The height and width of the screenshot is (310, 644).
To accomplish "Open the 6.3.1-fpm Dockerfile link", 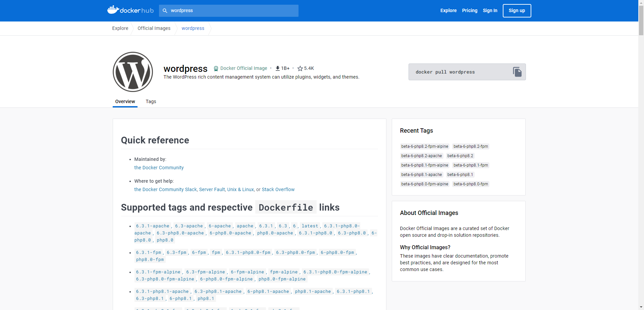I will point(149,253).
